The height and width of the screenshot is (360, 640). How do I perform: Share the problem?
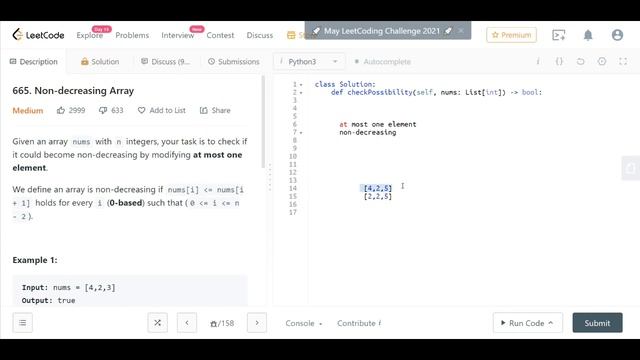pos(215,110)
